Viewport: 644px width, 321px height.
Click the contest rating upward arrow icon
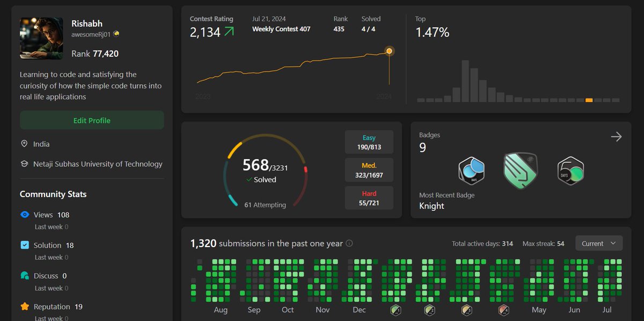[x=229, y=32]
